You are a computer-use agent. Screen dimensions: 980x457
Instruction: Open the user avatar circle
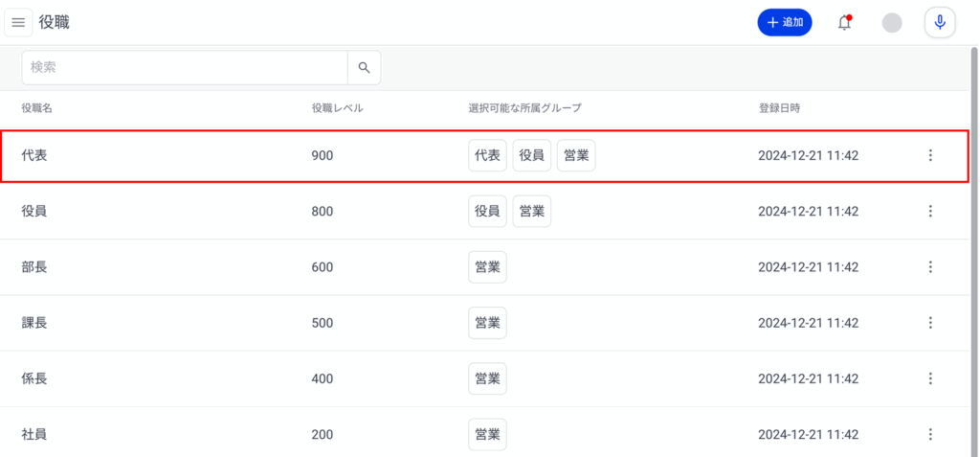coord(892,23)
